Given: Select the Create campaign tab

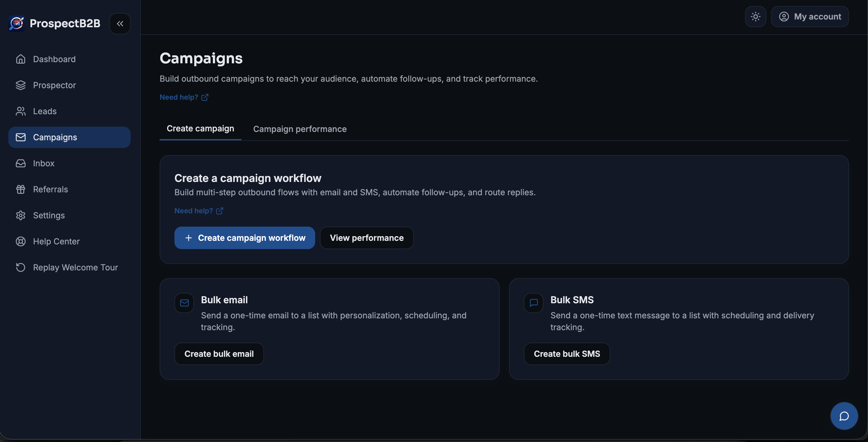Looking at the screenshot, I should coord(200,128).
